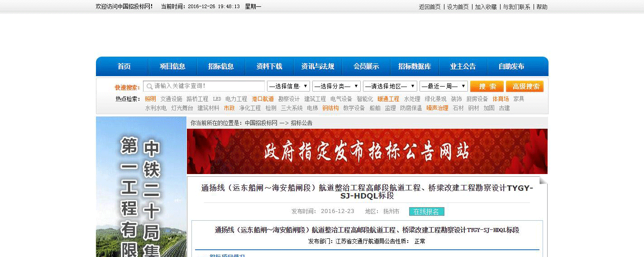This screenshot has height=257, width=644.
Task: Open the 自助发布 navigation item
Action: (511, 67)
